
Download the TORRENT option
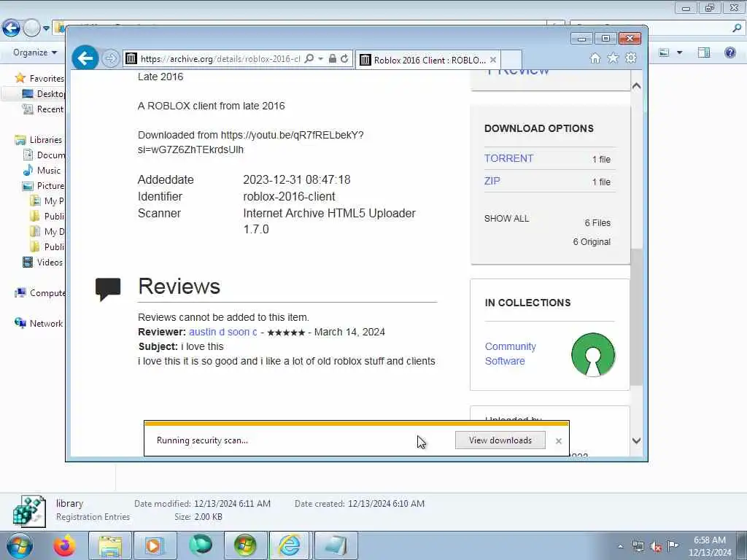pos(508,158)
